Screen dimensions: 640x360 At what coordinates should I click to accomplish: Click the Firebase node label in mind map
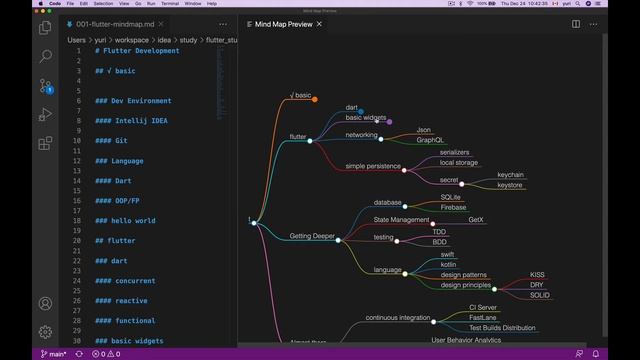point(453,207)
